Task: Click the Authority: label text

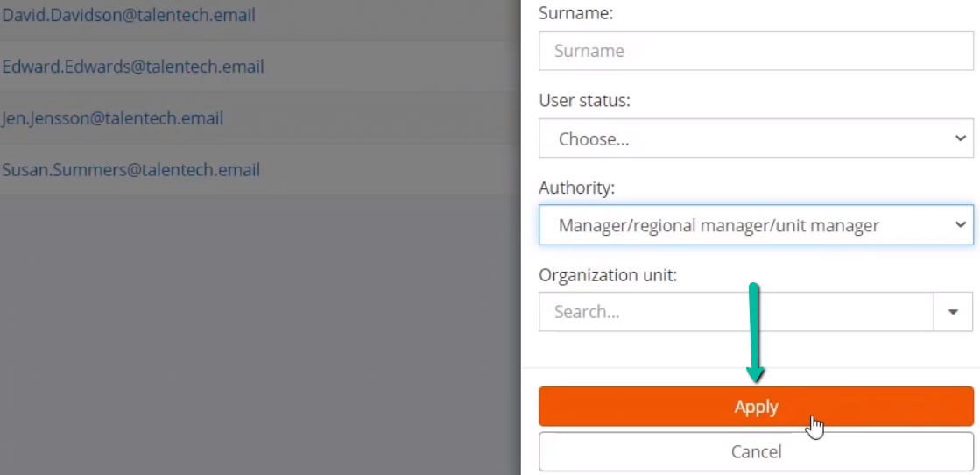Action: 576,188
